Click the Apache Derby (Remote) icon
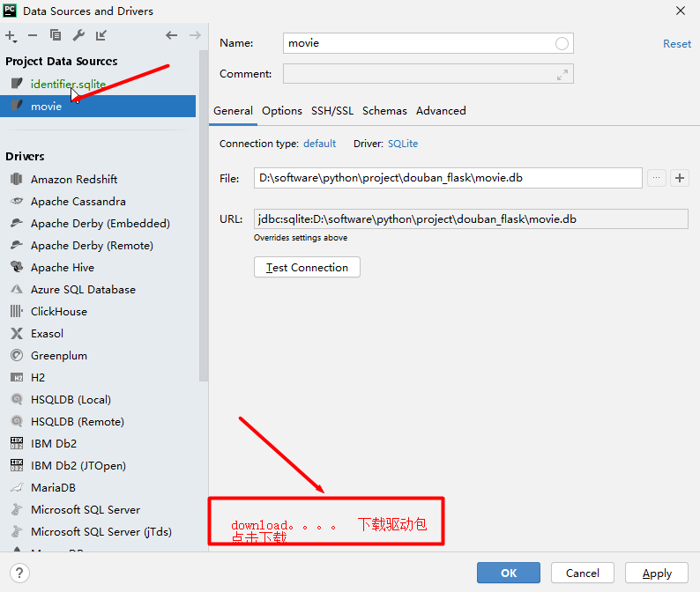 tap(17, 246)
